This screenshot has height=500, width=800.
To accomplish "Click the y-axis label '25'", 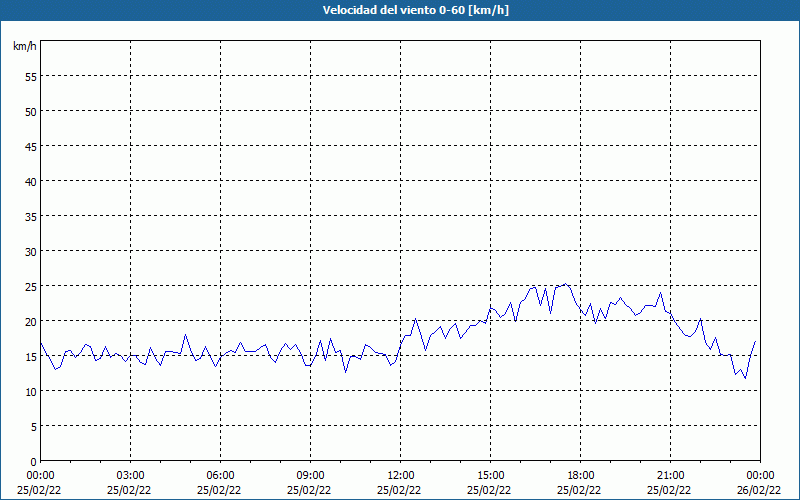I will pyautogui.click(x=31, y=287).
